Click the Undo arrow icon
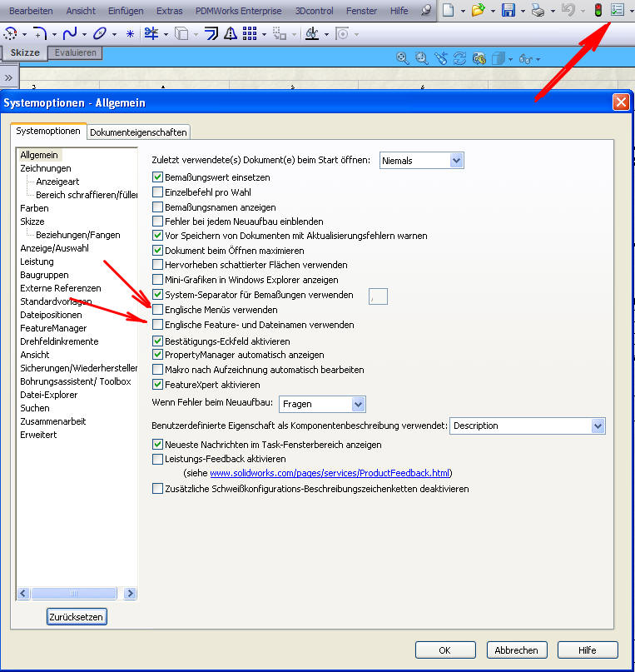The width and height of the screenshot is (635, 672). 568,9
